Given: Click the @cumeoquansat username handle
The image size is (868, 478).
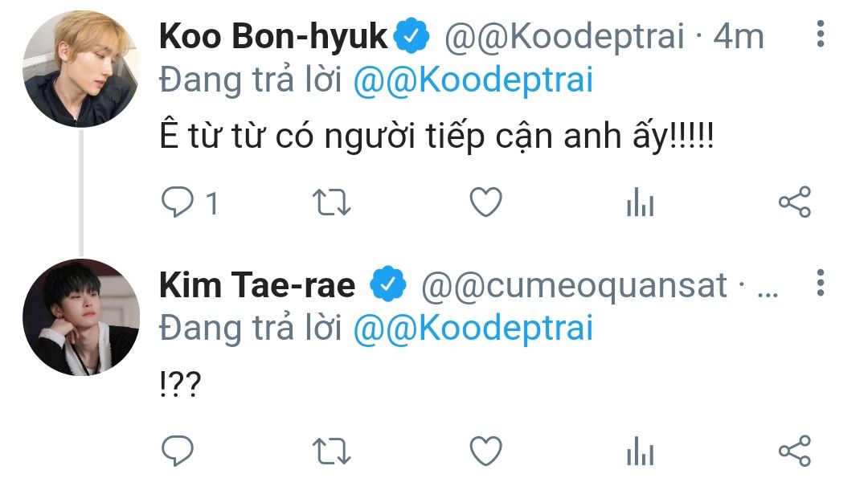Looking at the screenshot, I should click(574, 285).
